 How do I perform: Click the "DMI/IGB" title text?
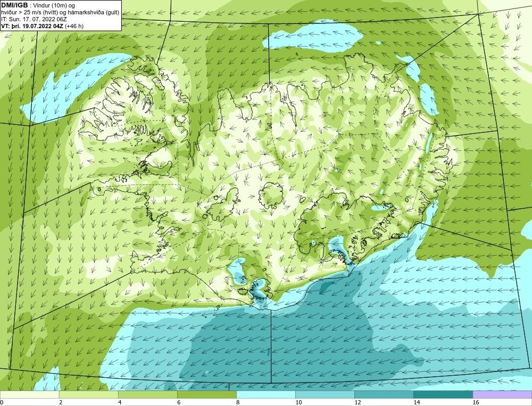14,5
